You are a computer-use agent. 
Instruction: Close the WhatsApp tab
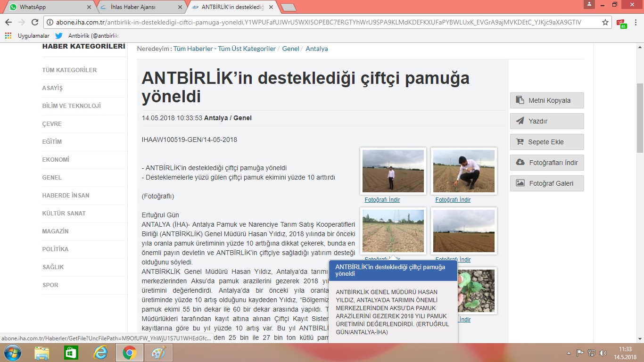[x=90, y=7]
